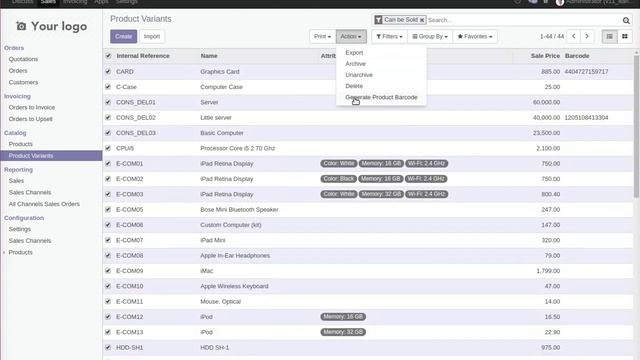Open the Print dropdown
The image size is (640, 360).
pos(322,36)
